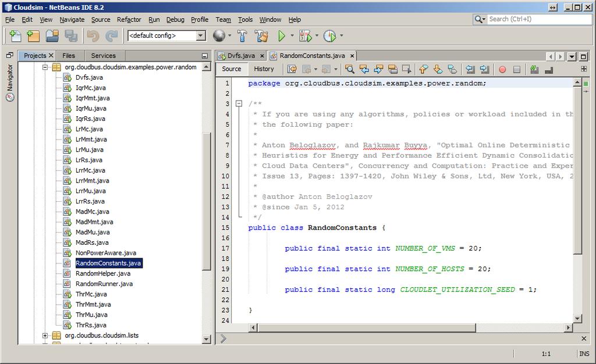Close the Projects panel tab

coord(51,55)
